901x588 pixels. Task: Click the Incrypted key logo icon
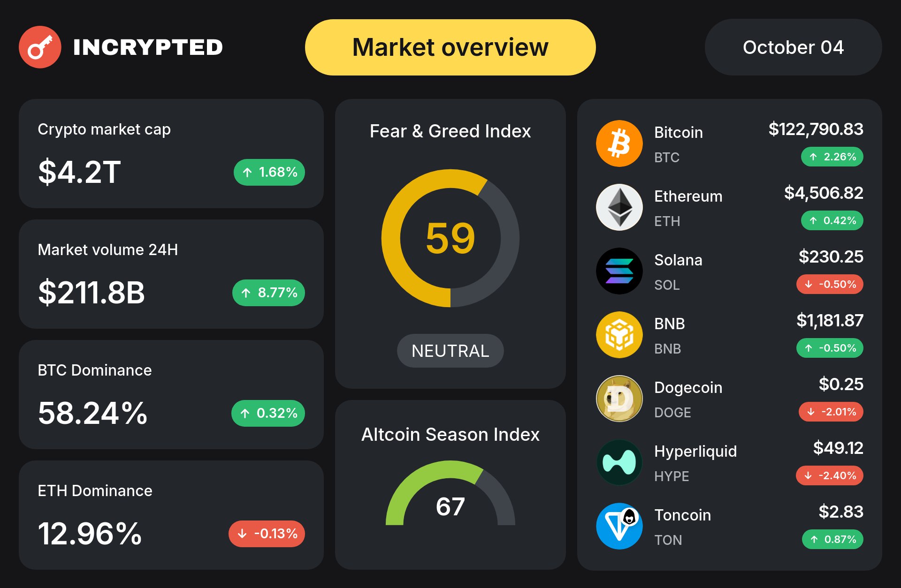pos(40,47)
